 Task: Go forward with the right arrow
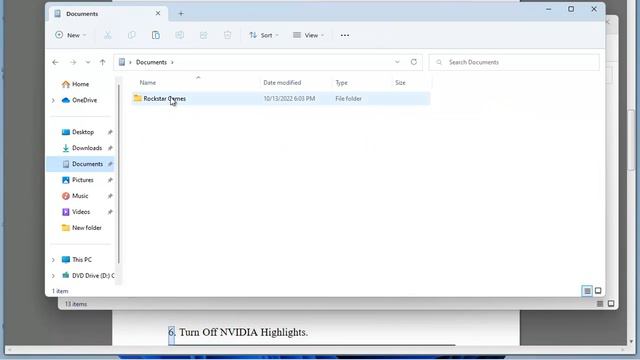[x=73, y=62]
